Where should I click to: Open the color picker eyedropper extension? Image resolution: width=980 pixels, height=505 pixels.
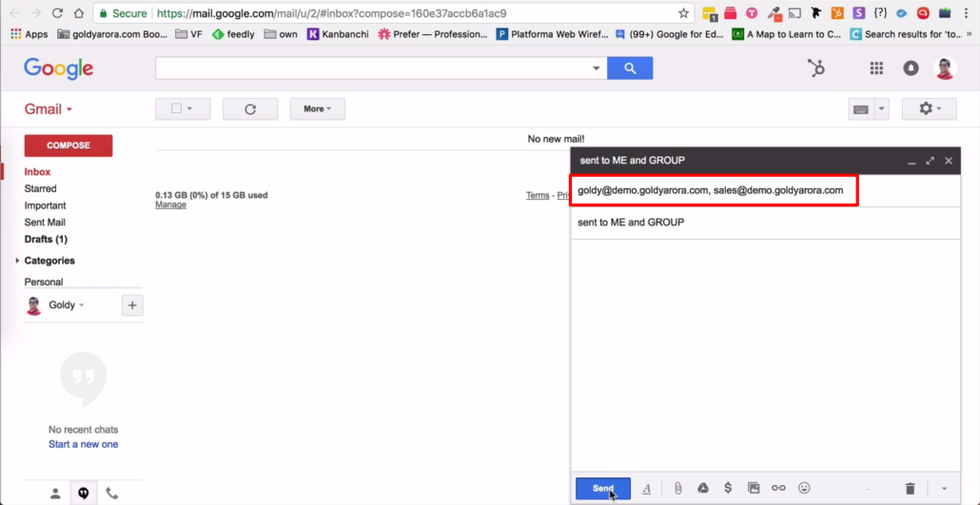coord(774,13)
